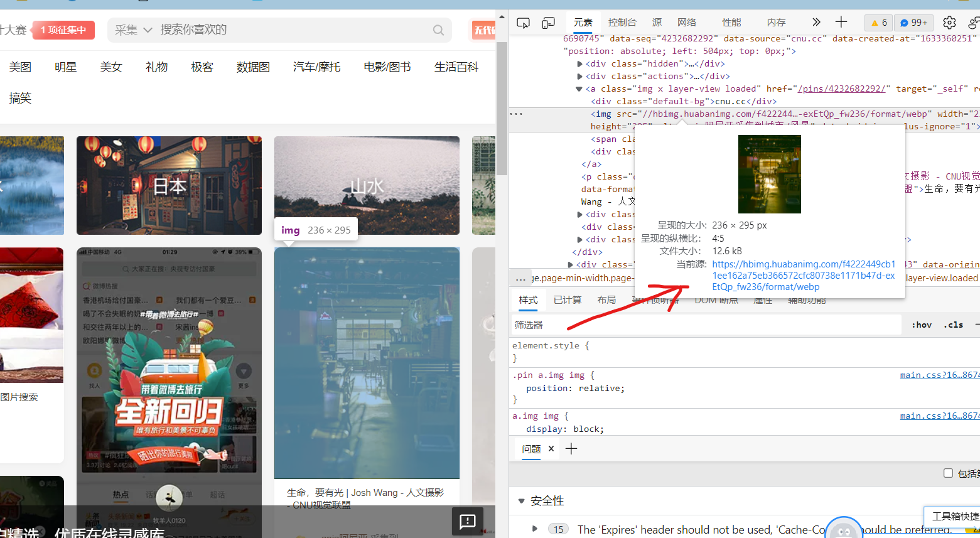Open the 山水 board thumbnail
This screenshot has width=980, height=538.
coord(367,186)
